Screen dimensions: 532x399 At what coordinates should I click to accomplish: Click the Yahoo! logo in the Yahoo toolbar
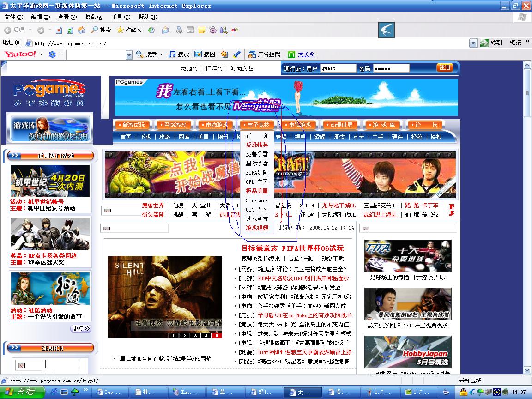tap(20, 54)
